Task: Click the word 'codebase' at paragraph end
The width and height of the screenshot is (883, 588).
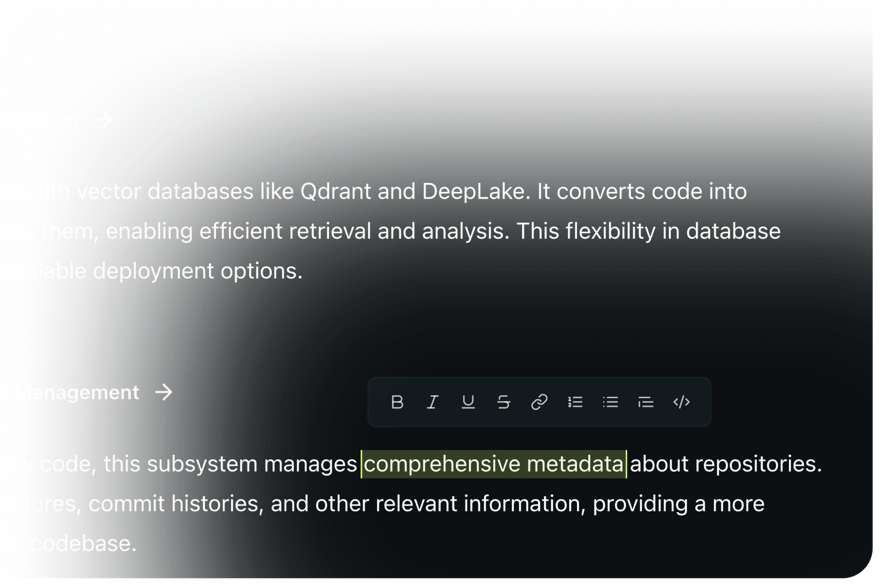Action: point(80,544)
